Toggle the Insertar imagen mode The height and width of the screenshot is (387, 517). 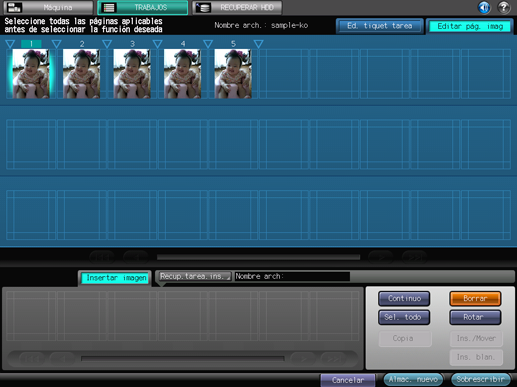116,278
